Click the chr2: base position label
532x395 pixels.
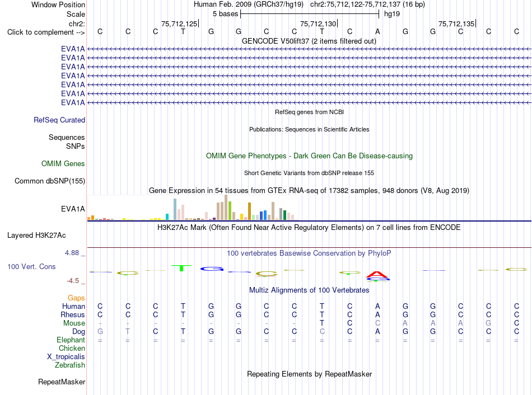[x=77, y=23]
